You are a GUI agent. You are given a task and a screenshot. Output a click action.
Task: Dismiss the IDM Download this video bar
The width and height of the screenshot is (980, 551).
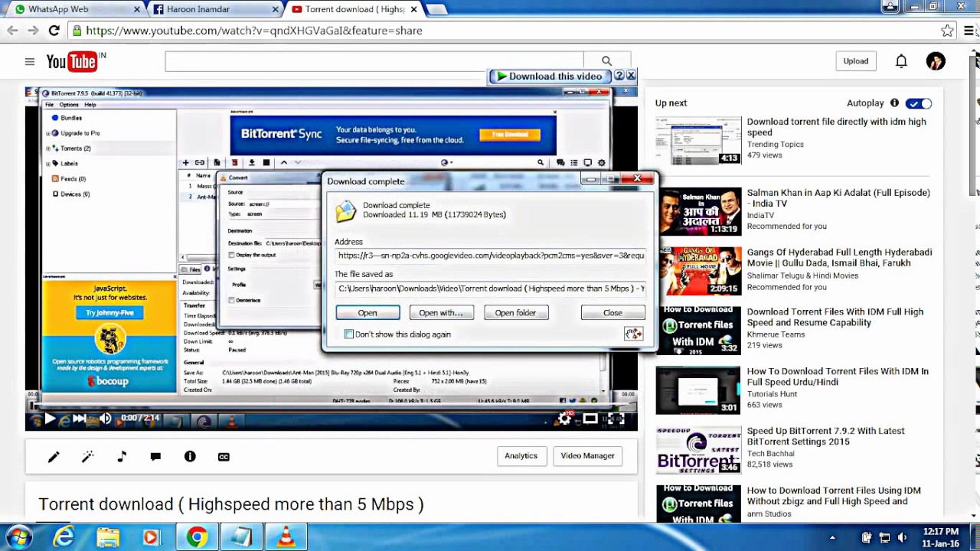[631, 76]
